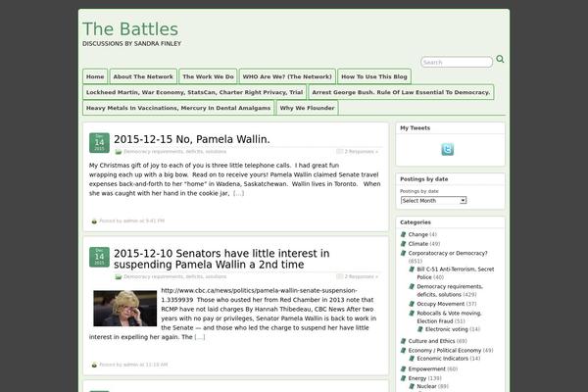Click book icon beside Culture and Ethics
This screenshot has height=392, width=588.
(404, 341)
